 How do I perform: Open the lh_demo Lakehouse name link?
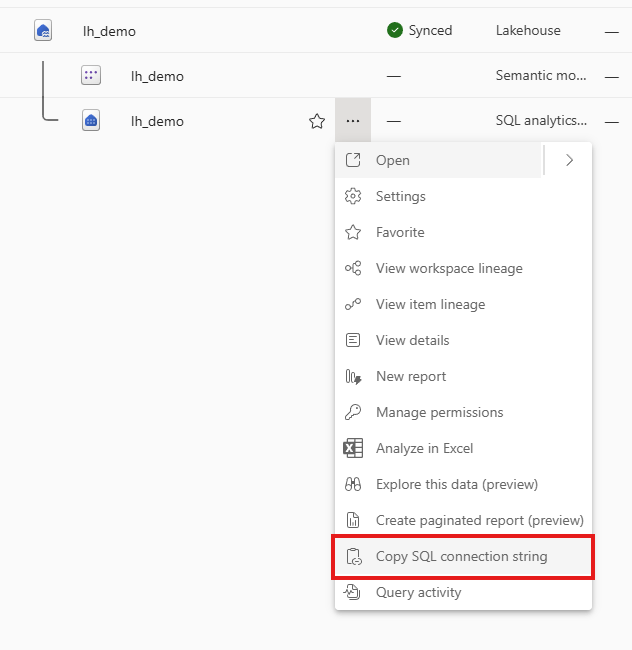(x=109, y=31)
